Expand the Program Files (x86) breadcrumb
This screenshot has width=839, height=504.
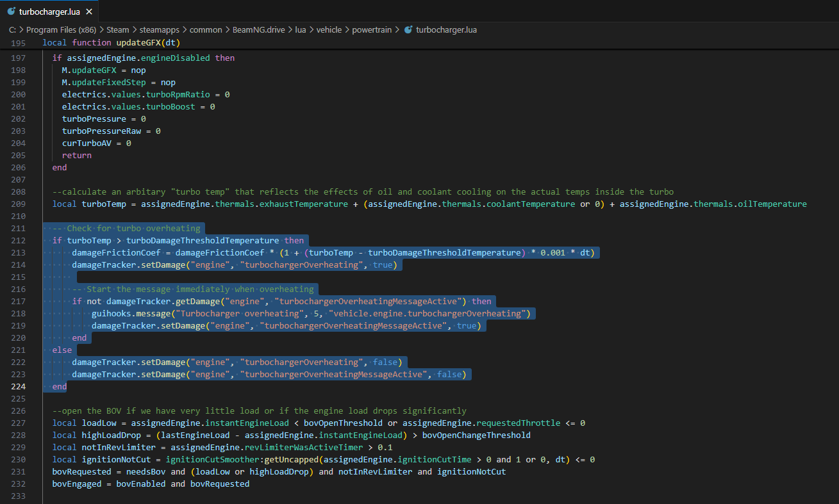coord(60,29)
